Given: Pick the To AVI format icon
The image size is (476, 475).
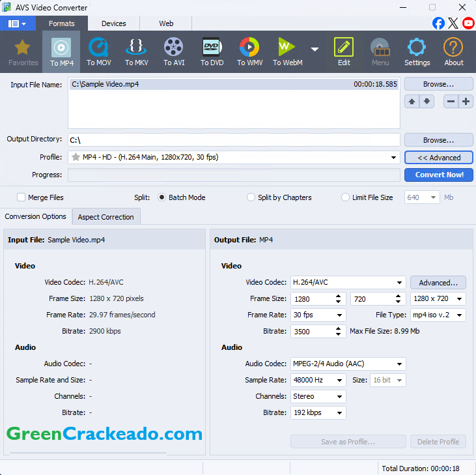Looking at the screenshot, I should 174,52.
